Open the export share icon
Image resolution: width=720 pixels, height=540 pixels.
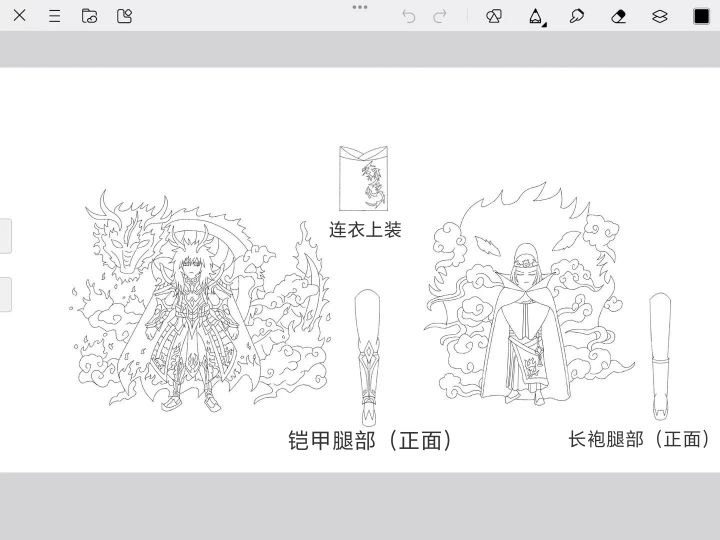[x=124, y=16]
